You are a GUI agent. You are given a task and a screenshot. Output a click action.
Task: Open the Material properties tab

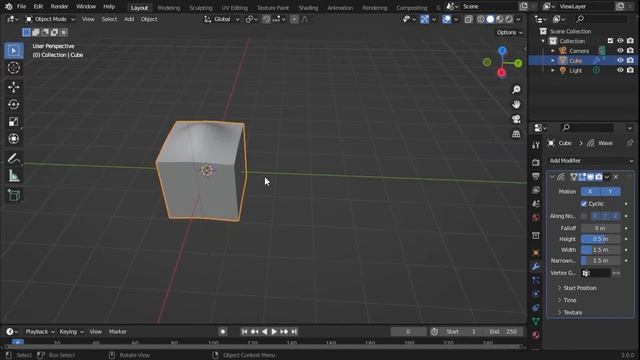click(536, 335)
